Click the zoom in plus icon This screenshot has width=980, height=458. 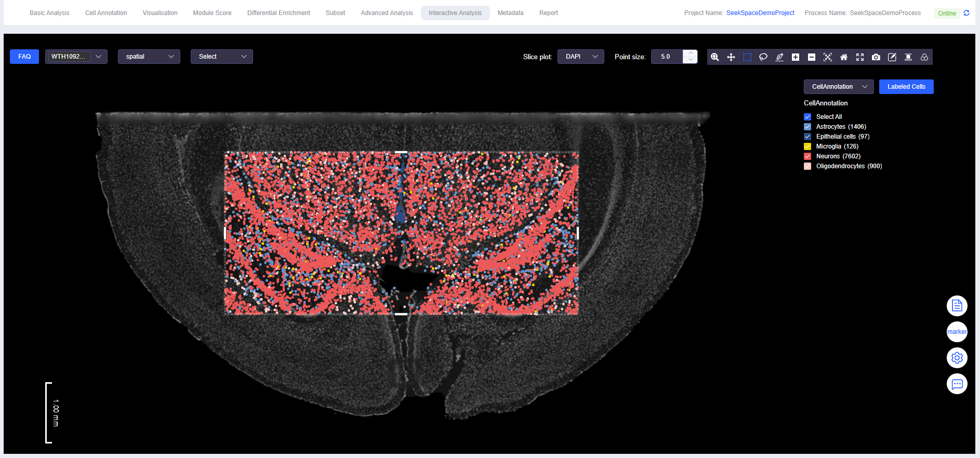click(x=795, y=57)
